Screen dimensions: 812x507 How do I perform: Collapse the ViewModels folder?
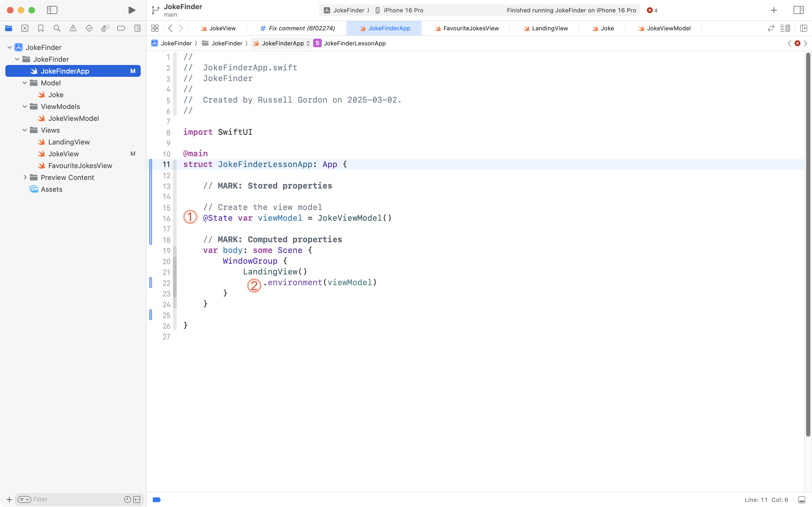tap(24, 107)
